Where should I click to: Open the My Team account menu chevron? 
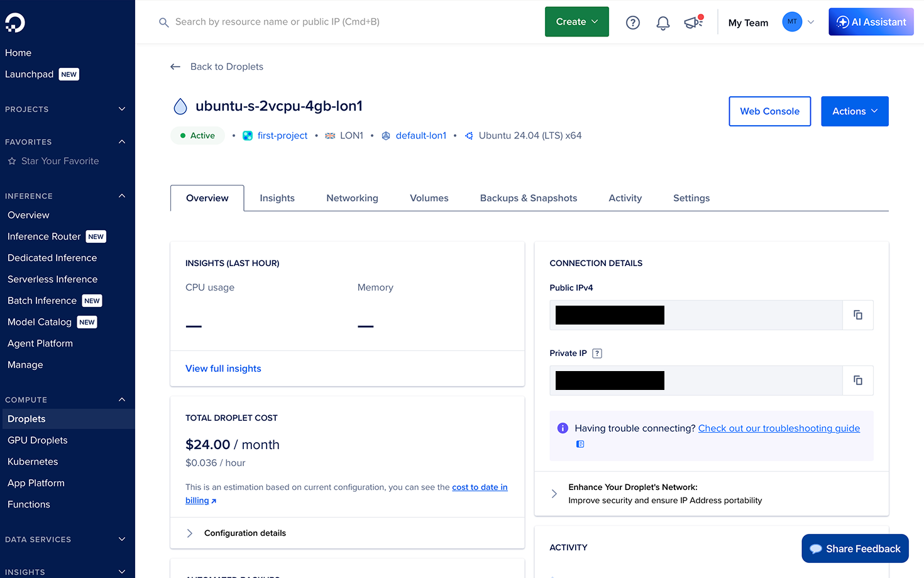pyautogui.click(x=811, y=22)
